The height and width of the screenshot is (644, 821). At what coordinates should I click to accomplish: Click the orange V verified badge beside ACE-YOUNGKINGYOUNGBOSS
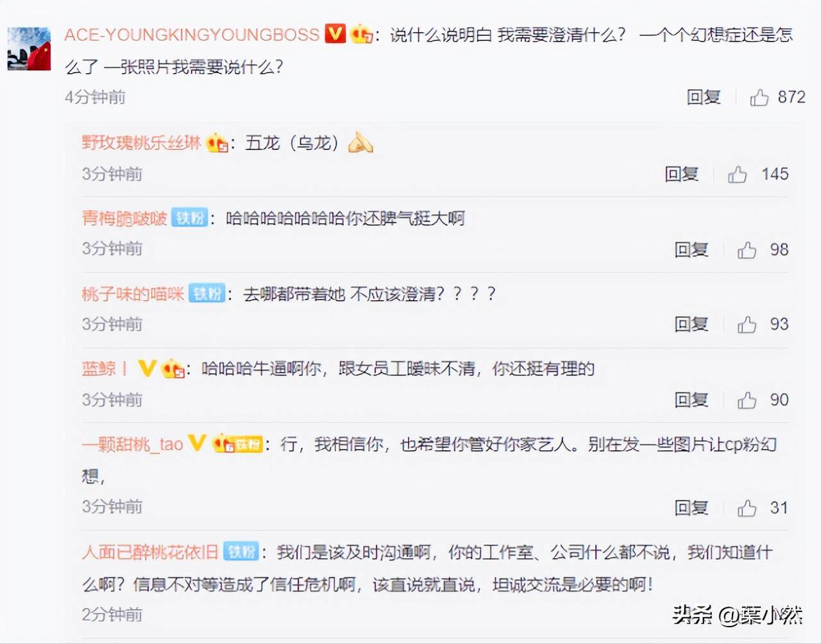click(335, 33)
